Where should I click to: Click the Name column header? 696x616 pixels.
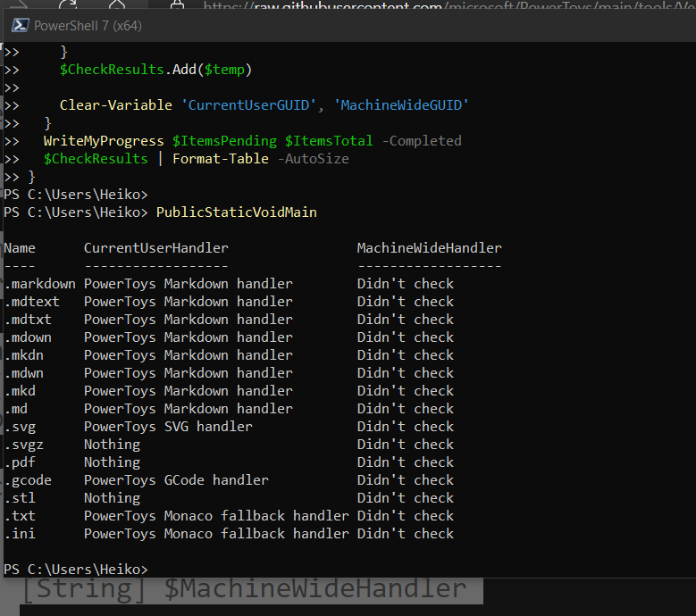(20, 248)
